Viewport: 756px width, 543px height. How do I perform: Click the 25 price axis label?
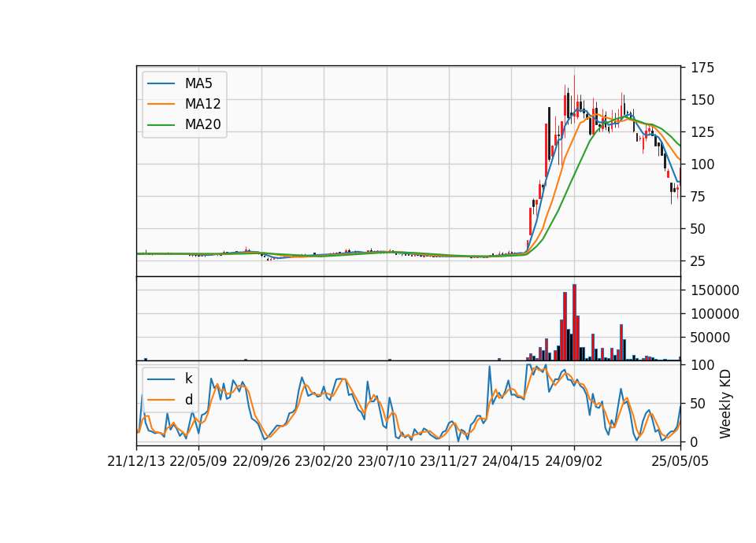699,261
